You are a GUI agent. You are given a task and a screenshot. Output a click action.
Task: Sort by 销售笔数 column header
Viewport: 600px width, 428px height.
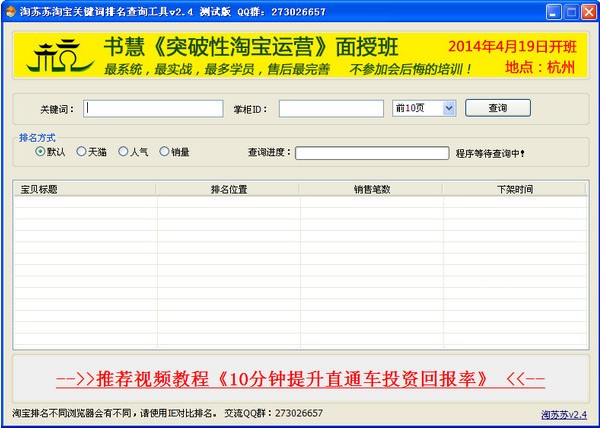tap(371, 189)
